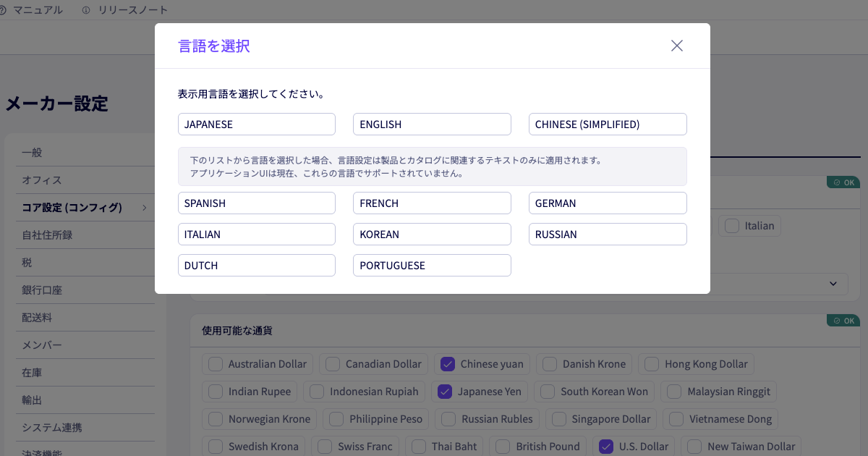Select the FRENCH language option
Image resolution: width=868 pixels, height=456 pixels.
(x=432, y=203)
